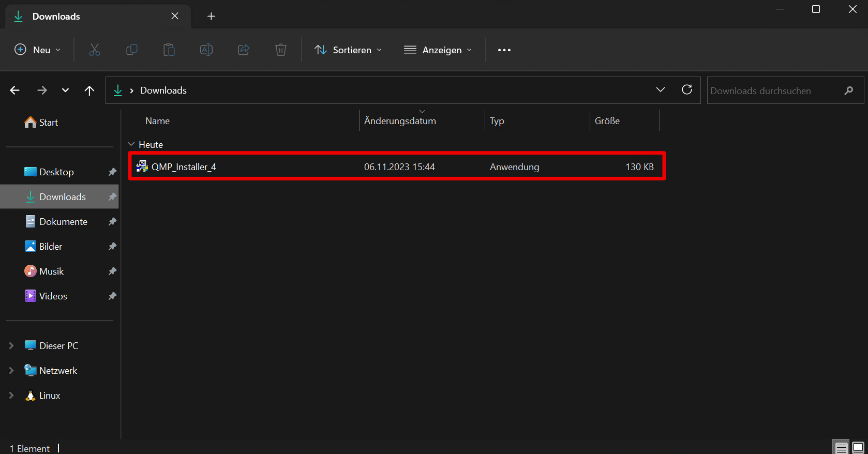Switch to details view layout icon
The width and height of the screenshot is (868, 454).
[x=842, y=447]
